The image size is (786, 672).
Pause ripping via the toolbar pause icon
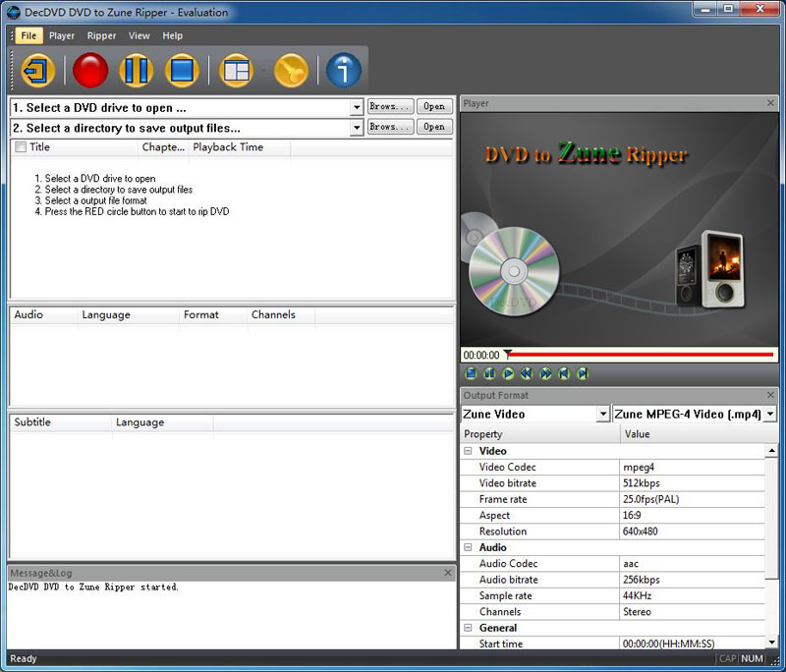coord(136,70)
